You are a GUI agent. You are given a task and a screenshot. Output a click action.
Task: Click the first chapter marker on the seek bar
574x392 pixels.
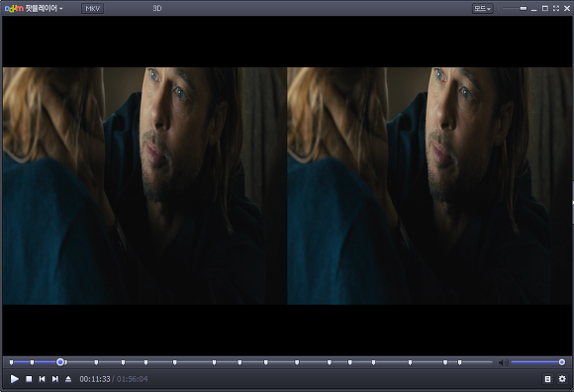coord(11,362)
